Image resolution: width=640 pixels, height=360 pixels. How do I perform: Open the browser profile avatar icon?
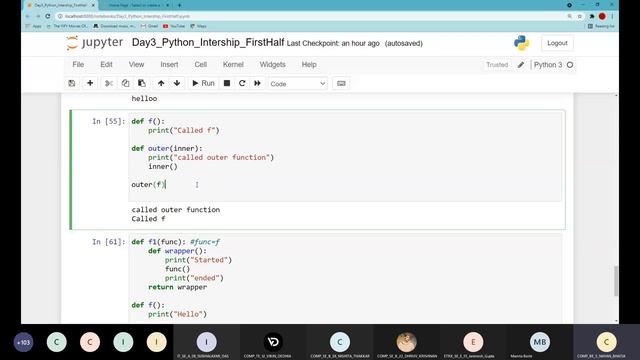point(602,16)
